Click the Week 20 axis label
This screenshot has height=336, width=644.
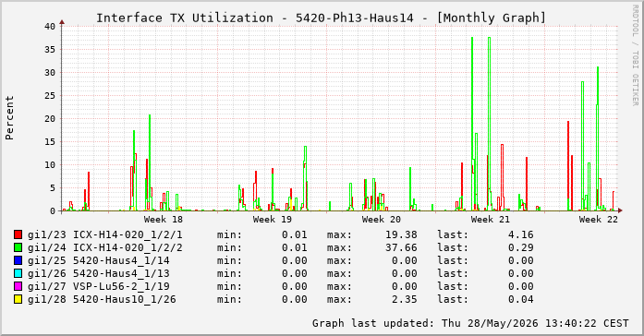pos(382,220)
